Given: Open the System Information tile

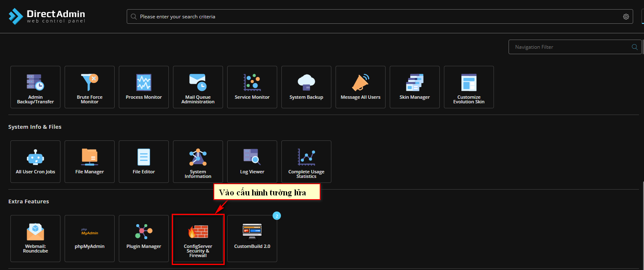Looking at the screenshot, I should (x=198, y=162).
